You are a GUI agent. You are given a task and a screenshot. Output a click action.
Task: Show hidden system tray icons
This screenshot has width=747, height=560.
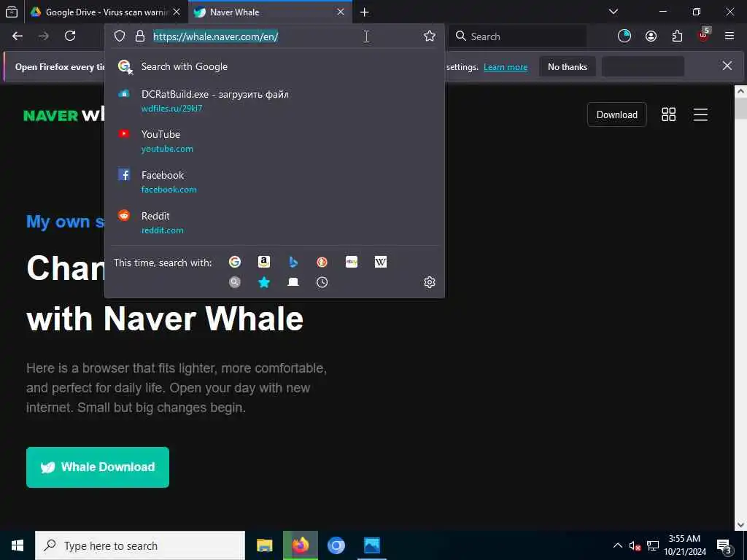(617, 545)
